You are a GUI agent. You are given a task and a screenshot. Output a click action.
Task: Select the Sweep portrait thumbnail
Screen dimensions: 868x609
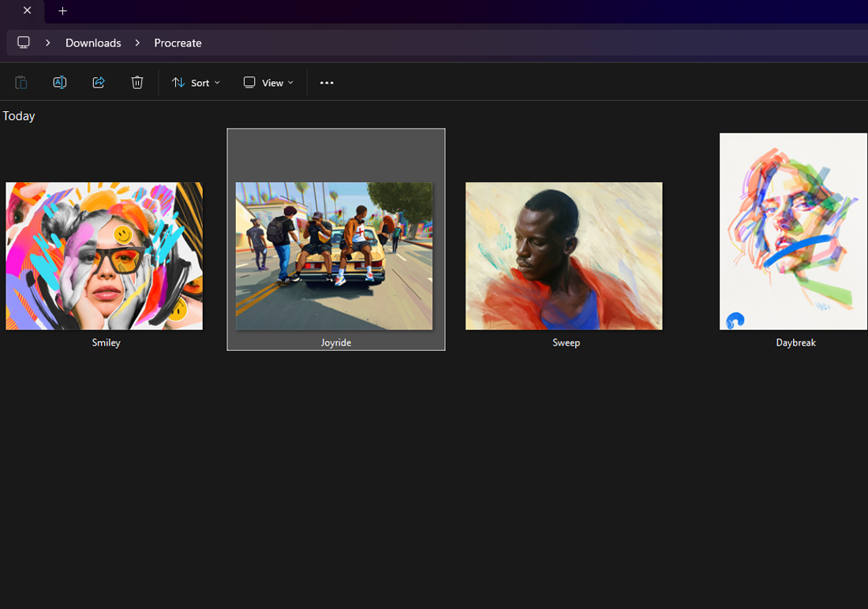[x=563, y=256]
